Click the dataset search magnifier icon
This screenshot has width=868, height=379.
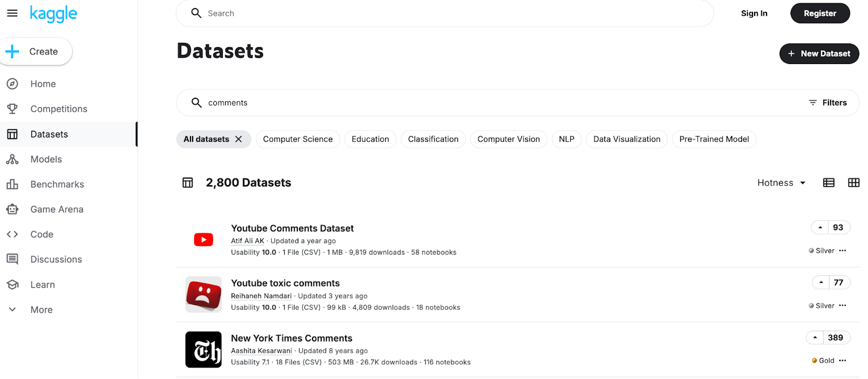coord(196,103)
